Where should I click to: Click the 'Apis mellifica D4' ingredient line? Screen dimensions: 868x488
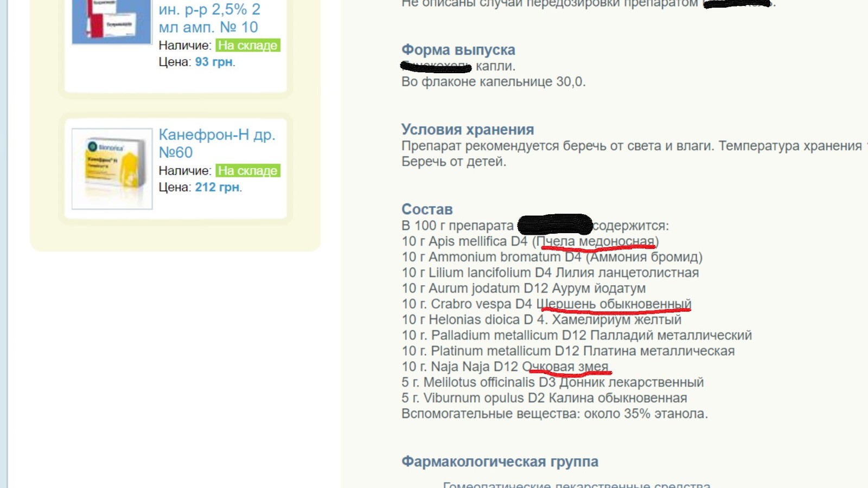pos(530,241)
